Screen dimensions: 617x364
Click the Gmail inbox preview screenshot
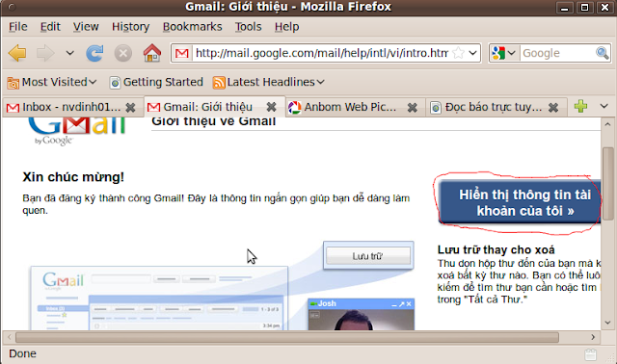(159, 298)
